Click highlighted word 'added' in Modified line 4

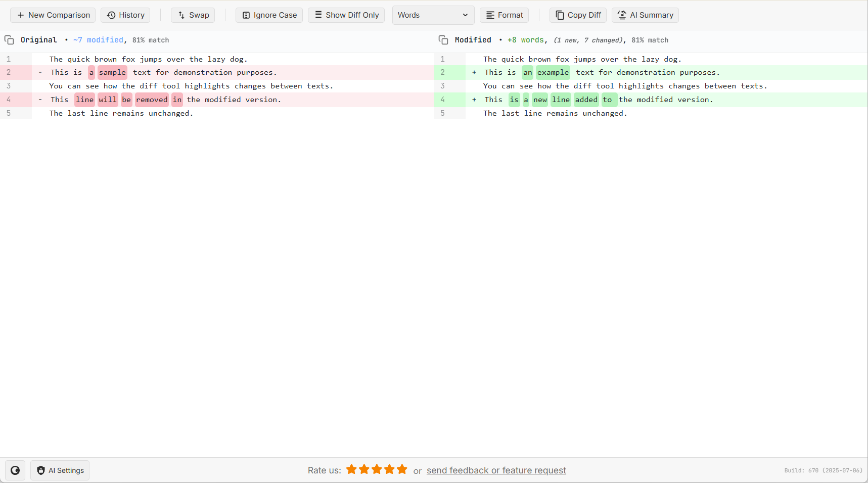586,100
